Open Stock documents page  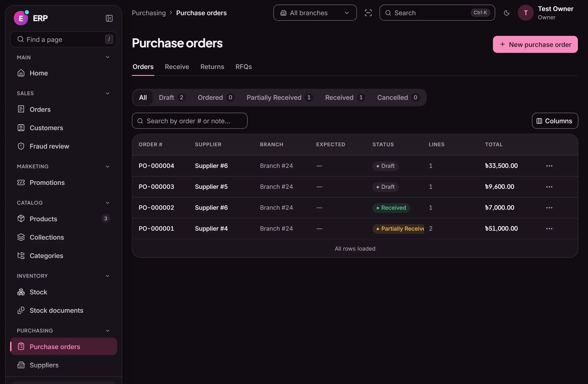[x=63, y=311]
